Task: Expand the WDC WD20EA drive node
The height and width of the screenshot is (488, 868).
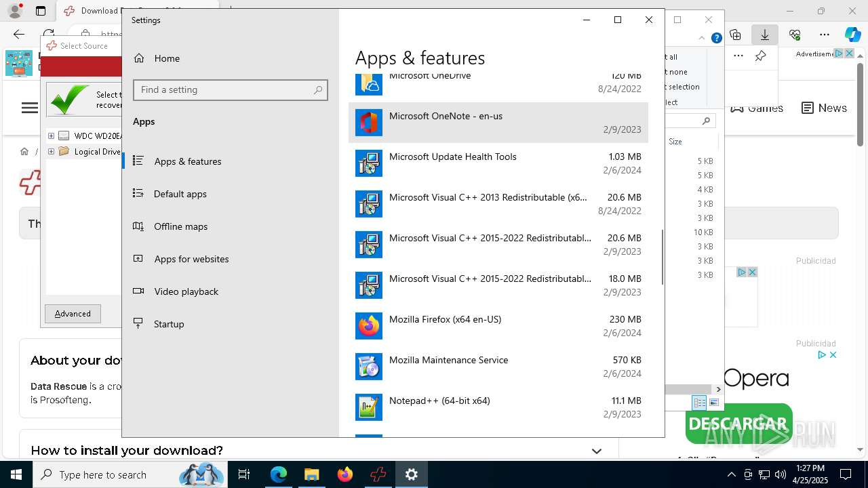Action: click(x=51, y=136)
